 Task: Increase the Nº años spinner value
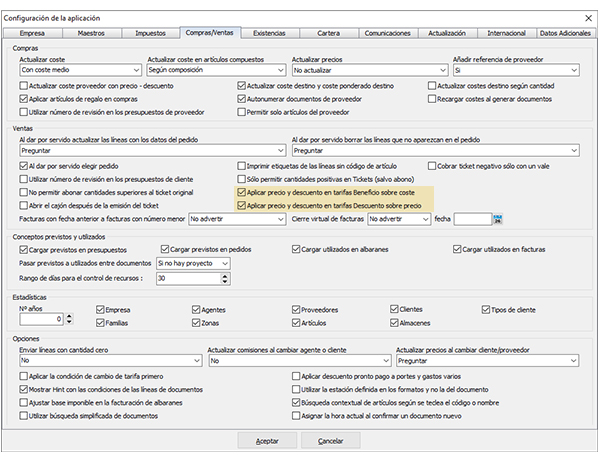tap(69, 316)
